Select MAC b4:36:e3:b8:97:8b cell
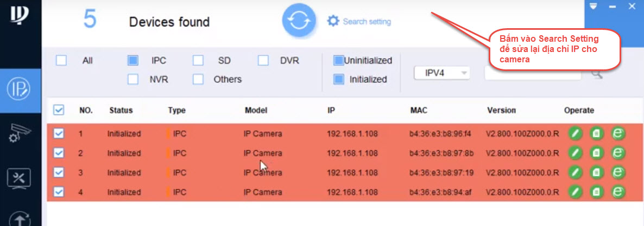Image resolution: width=644 pixels, height=226 pixels. pos(441,153)
